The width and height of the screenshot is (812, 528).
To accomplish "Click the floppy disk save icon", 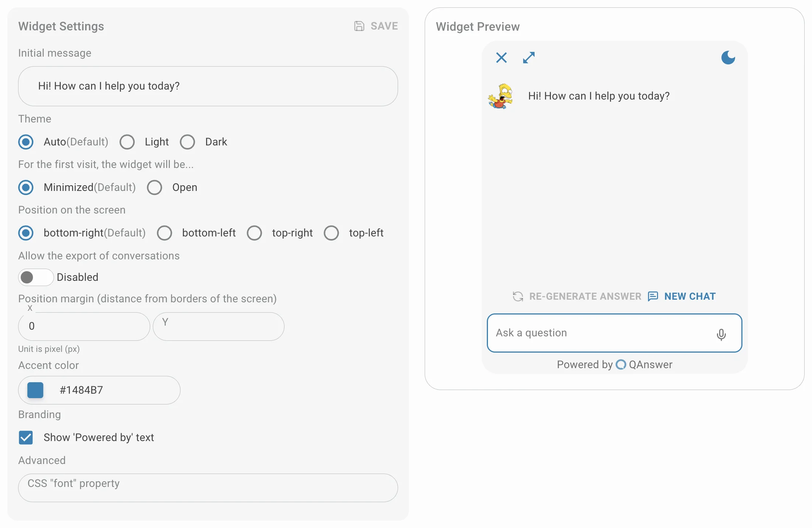I will click(359, 26).
